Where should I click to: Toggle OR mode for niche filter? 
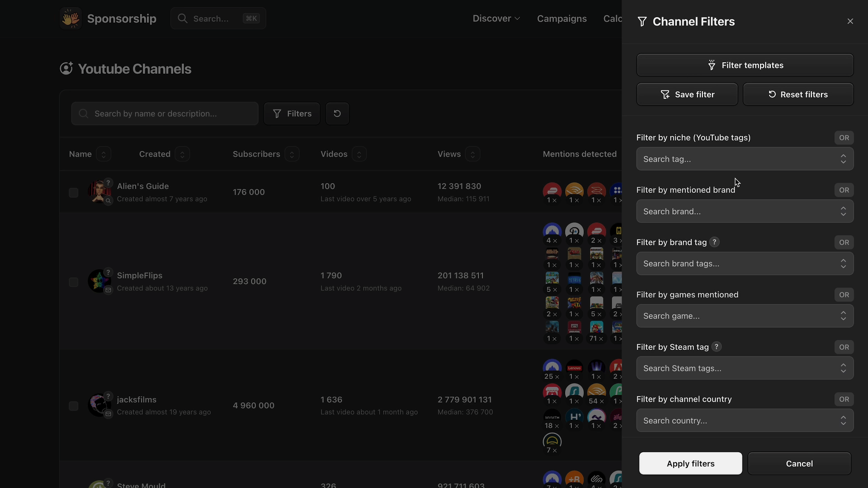[x=844, y=138]
